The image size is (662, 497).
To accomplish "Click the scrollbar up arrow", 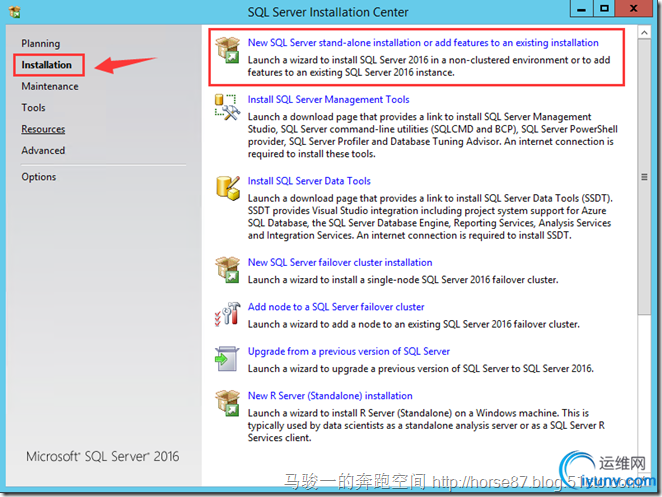I will [644, 33].
